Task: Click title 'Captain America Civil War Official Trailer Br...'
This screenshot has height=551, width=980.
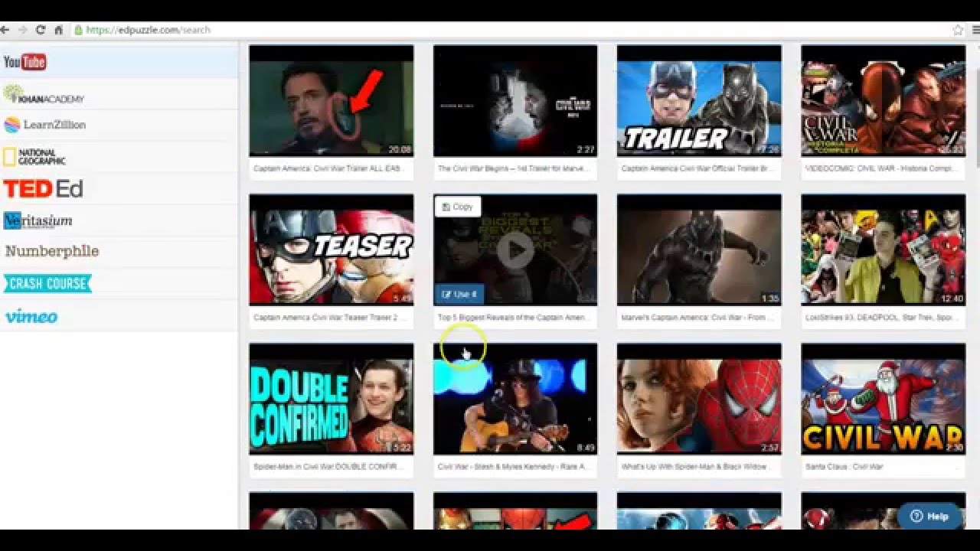Action: (x=696, y=168)
